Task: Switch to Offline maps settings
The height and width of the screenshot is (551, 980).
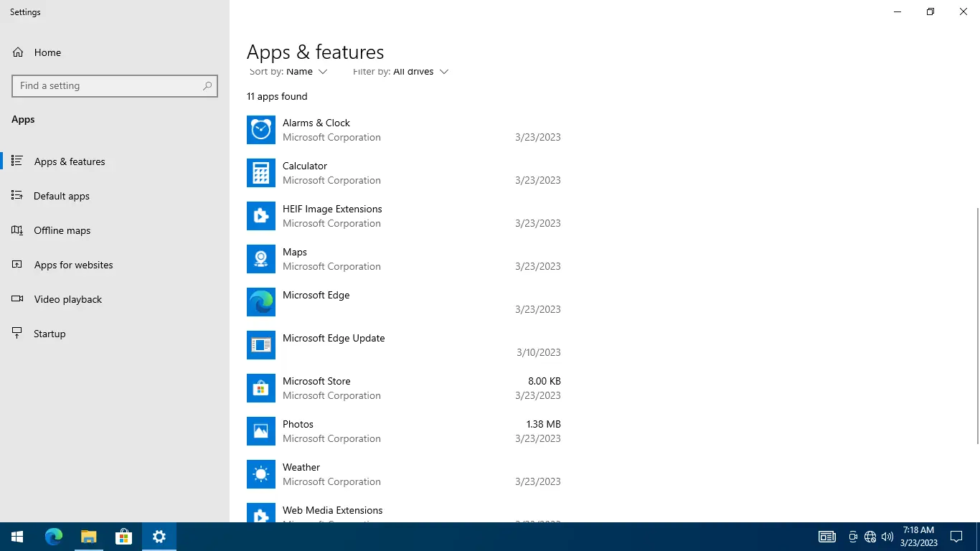Action: tap(115, 230)
